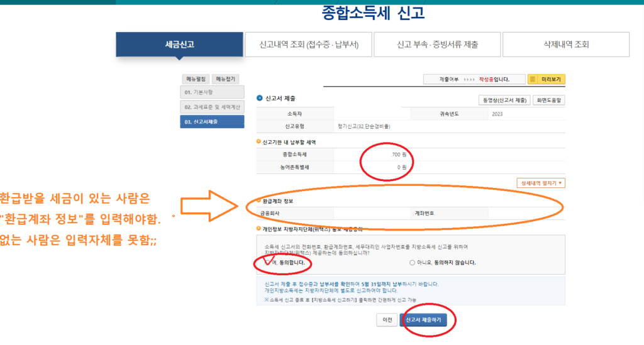Click the 700 원 종합소득세 amount
The image size is (644, 345).
point(399,155)
